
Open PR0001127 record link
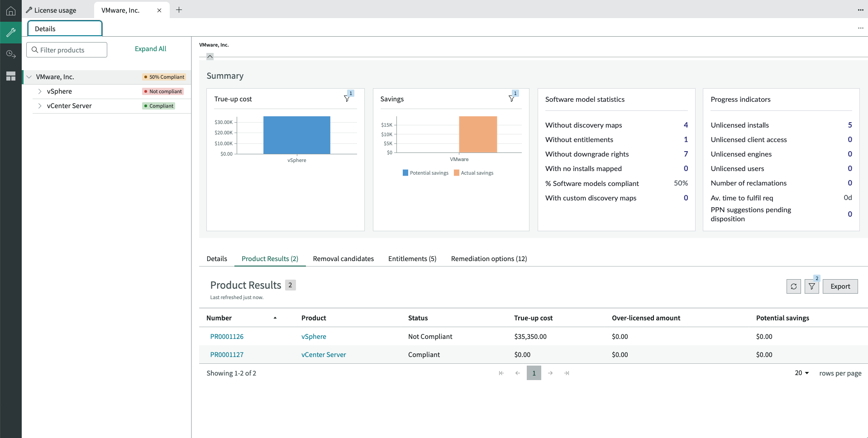click(x=227, y=354)
